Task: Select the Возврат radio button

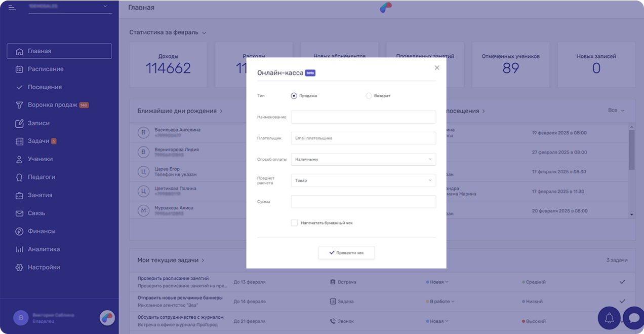Action: pyautogui.click(x=369, y=96)
